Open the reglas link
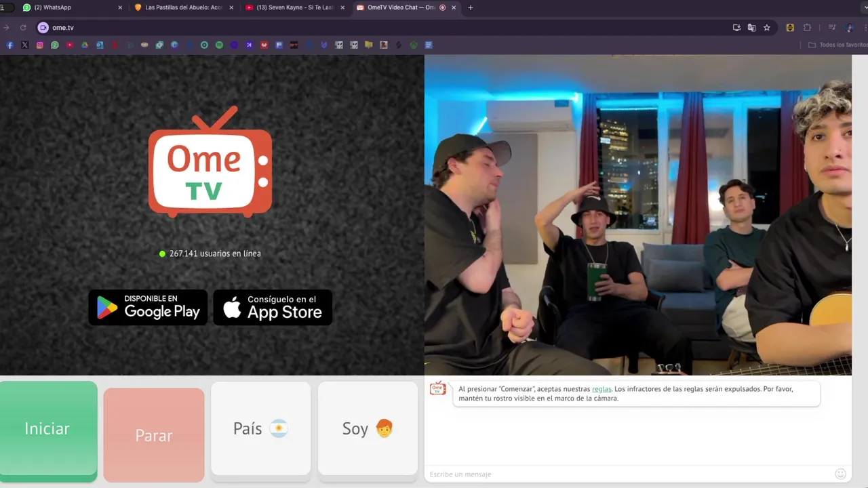 tap(601, 389)
